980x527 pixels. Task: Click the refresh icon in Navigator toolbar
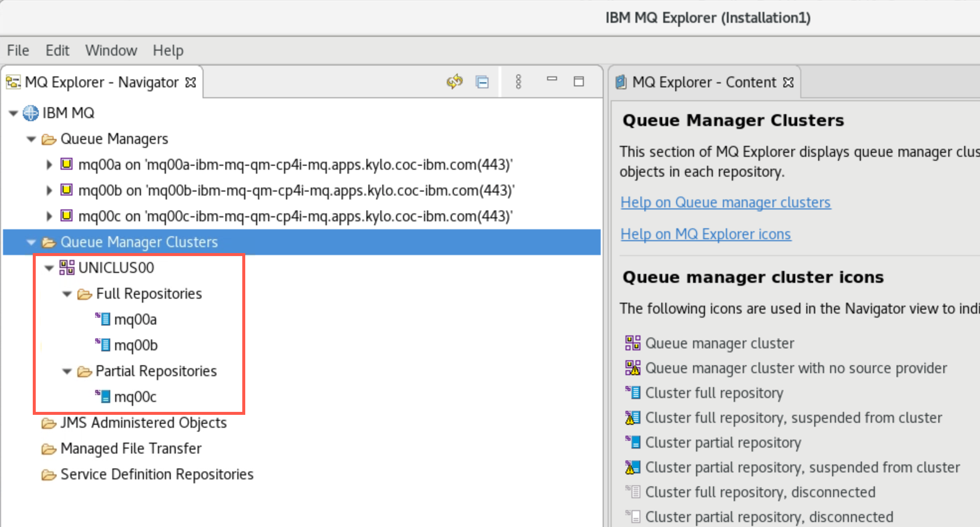(x=454, y=81)
